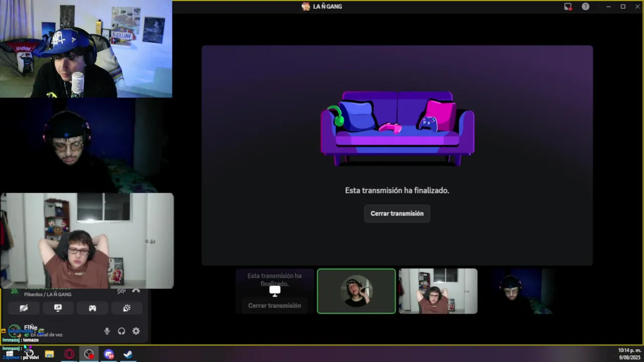Click Cerrar transmisión button in main view
The width and height of the screenshot is (644, 362).
click(x=397, y=213)
